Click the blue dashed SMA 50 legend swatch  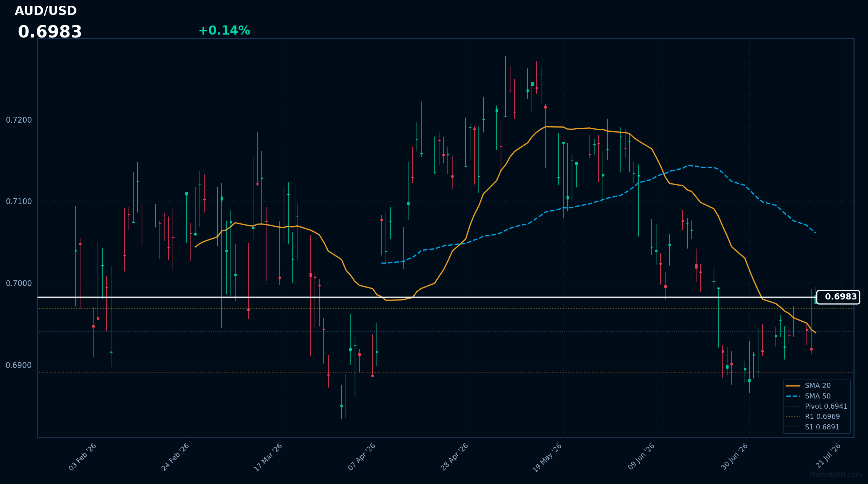[x=793, y=396]
